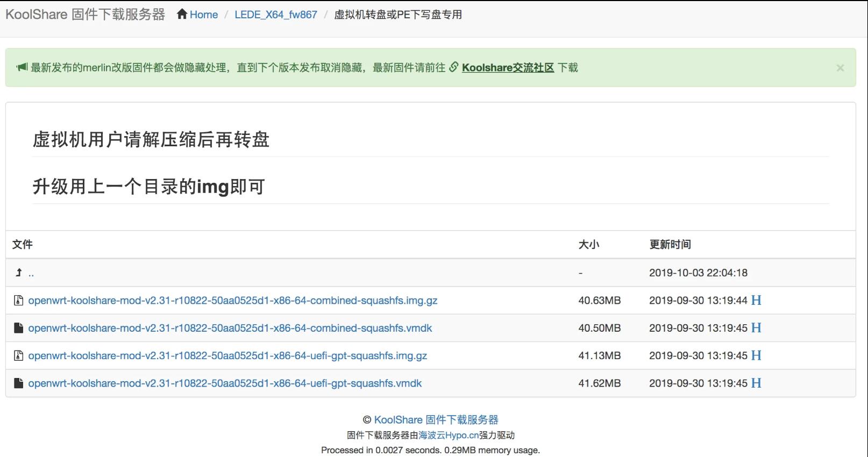This screenshot has width=868, height=457.
Task: Click hash H icon for combined-squashfs.vmdk
Action: (x=756, y=328)
